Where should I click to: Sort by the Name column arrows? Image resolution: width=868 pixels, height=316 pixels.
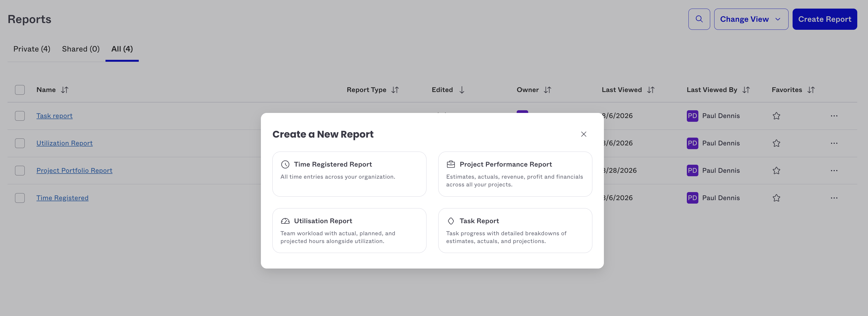(65, 90)
